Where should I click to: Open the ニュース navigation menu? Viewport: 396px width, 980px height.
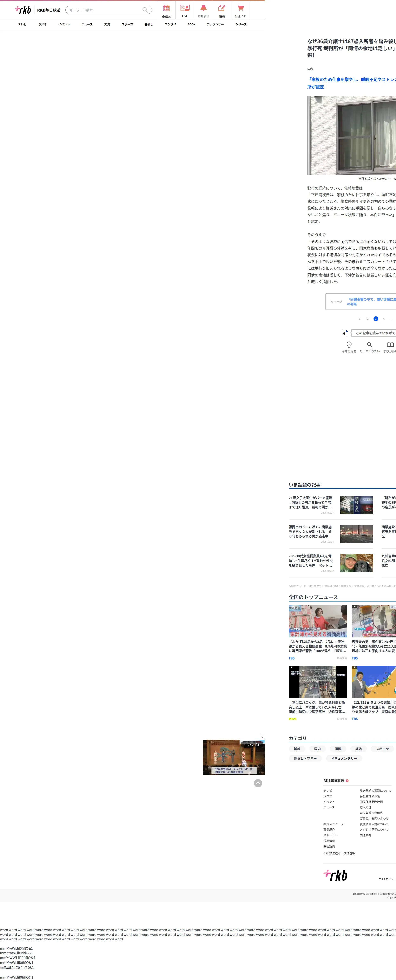click(x=87, y=24)
